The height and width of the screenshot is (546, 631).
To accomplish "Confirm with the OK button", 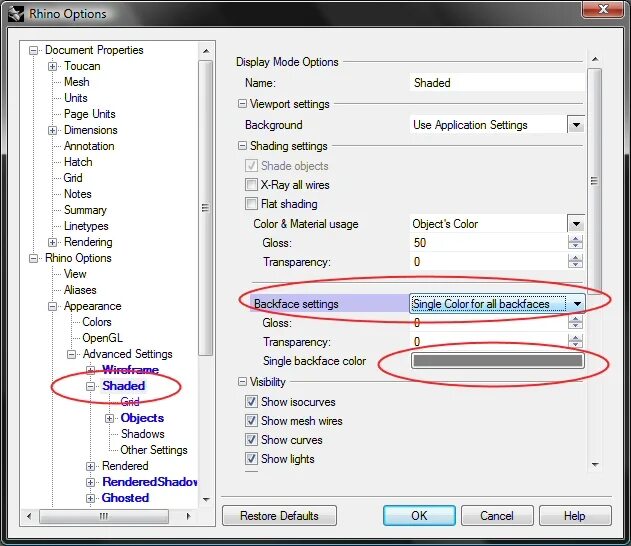I will [x=419, y=516].
